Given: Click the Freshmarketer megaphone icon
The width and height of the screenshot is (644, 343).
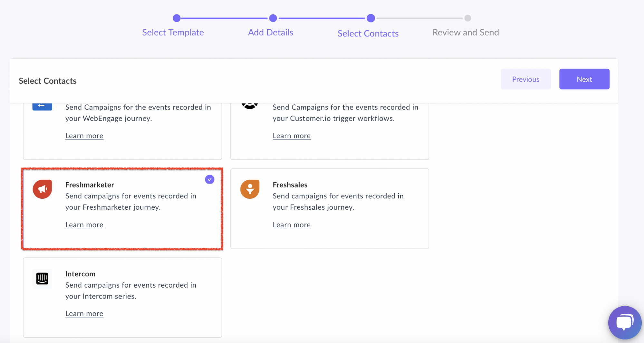Looking at the screenshot, I should pos(42,189).
